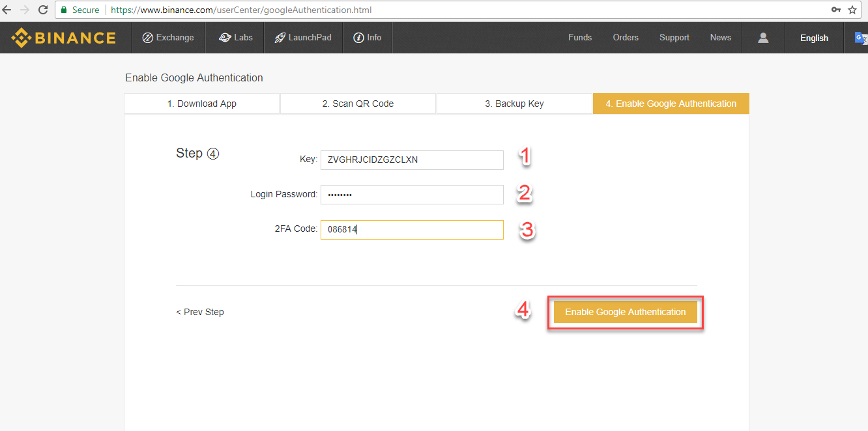This screenshot has height=431, width=868.
Task: Open the LaunchPad page
Action: pos(302,38)
